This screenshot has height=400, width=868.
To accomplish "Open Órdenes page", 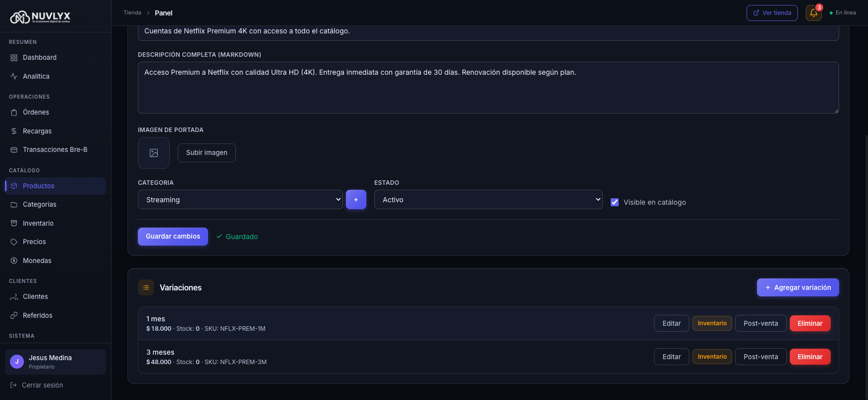I will pos(55,113).
